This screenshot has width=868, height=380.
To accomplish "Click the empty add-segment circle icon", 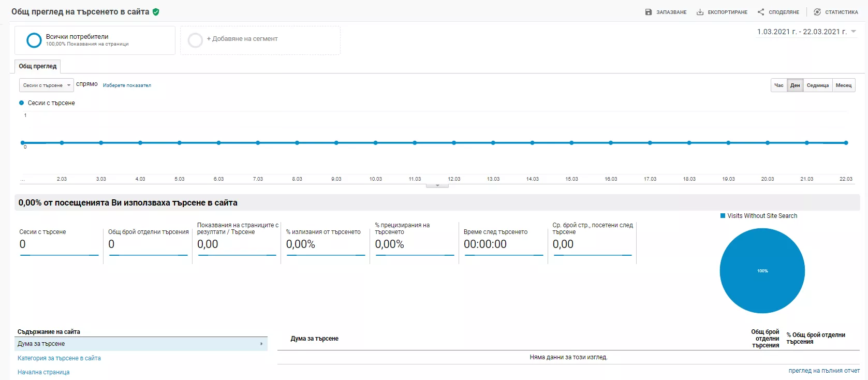I will (195, 40).
